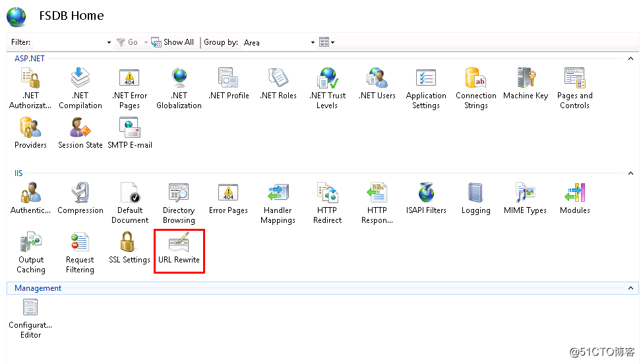Open MIME Types feature

526,198
